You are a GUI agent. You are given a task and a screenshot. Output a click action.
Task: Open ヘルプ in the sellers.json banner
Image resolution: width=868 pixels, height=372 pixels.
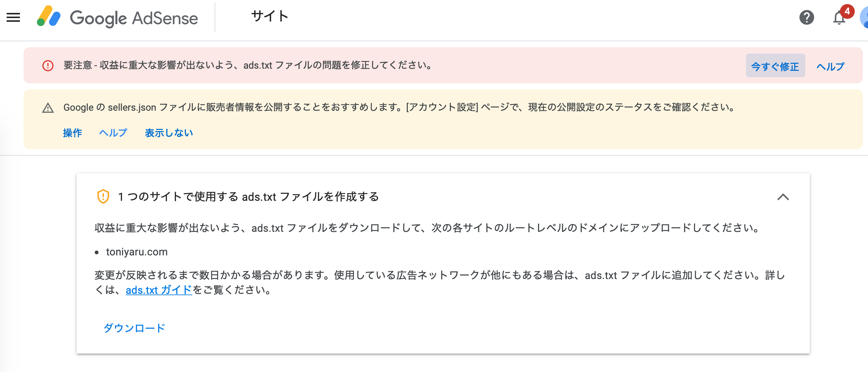point(113,133)
